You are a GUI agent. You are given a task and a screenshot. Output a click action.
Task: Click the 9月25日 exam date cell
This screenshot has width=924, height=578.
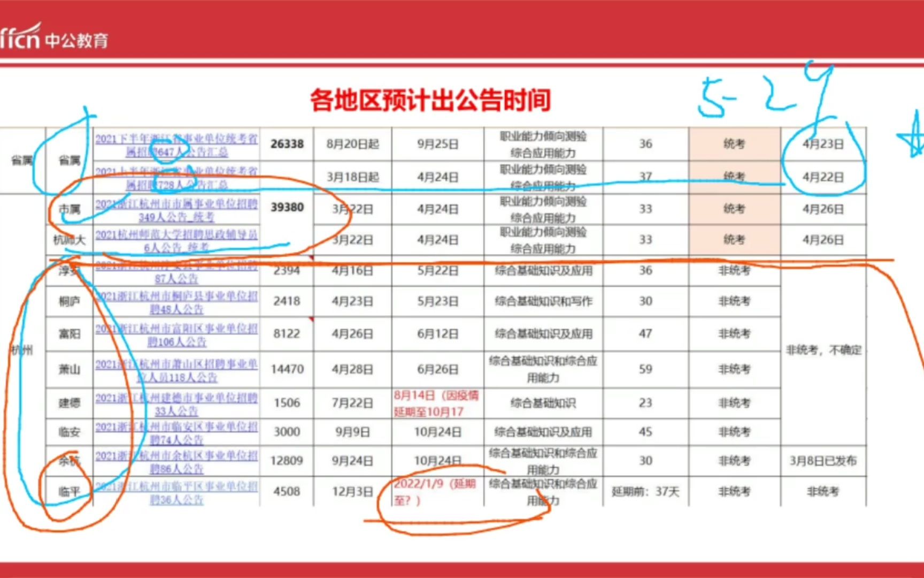438,144
